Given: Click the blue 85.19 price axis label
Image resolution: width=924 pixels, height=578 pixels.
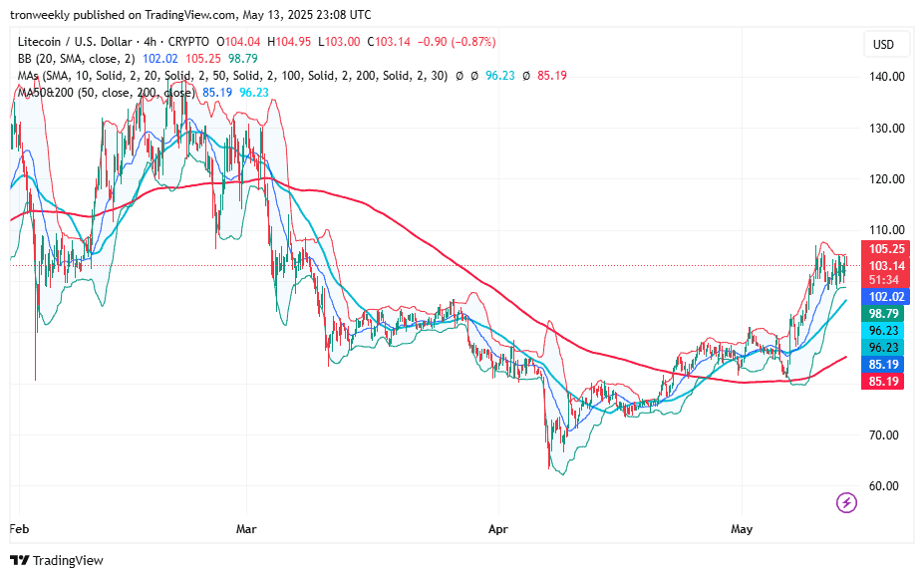Looking at the screenshot, I should coord(883,364).
